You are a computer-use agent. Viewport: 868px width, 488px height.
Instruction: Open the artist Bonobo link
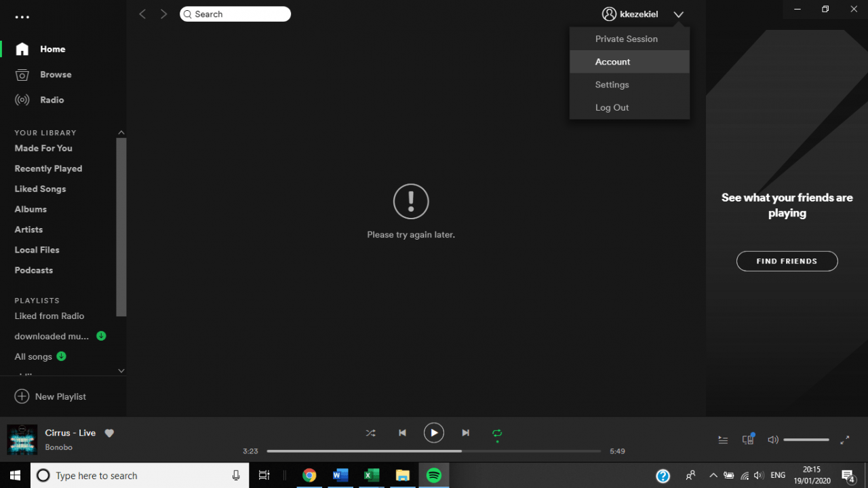click(58, 447)
